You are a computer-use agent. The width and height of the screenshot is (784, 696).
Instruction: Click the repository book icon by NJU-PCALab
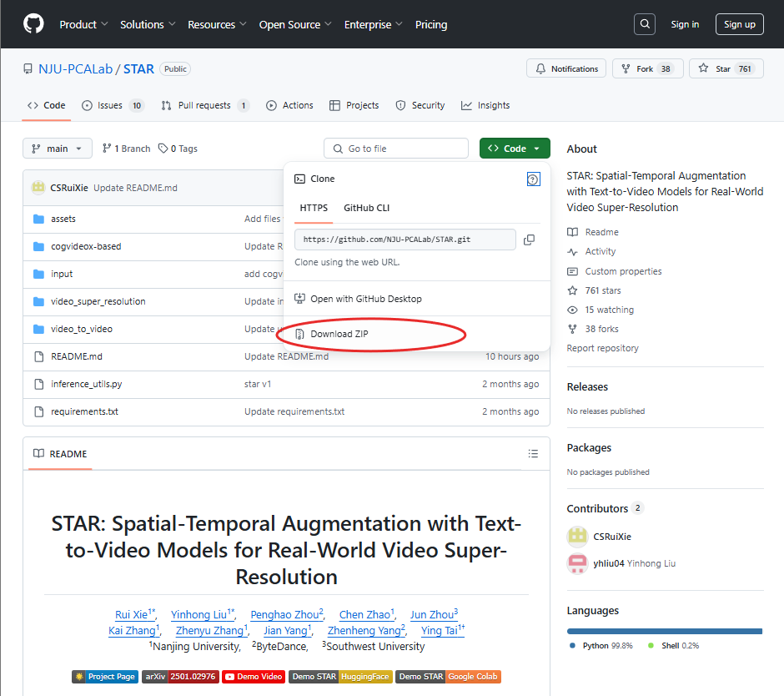click(x=28, y=69)
